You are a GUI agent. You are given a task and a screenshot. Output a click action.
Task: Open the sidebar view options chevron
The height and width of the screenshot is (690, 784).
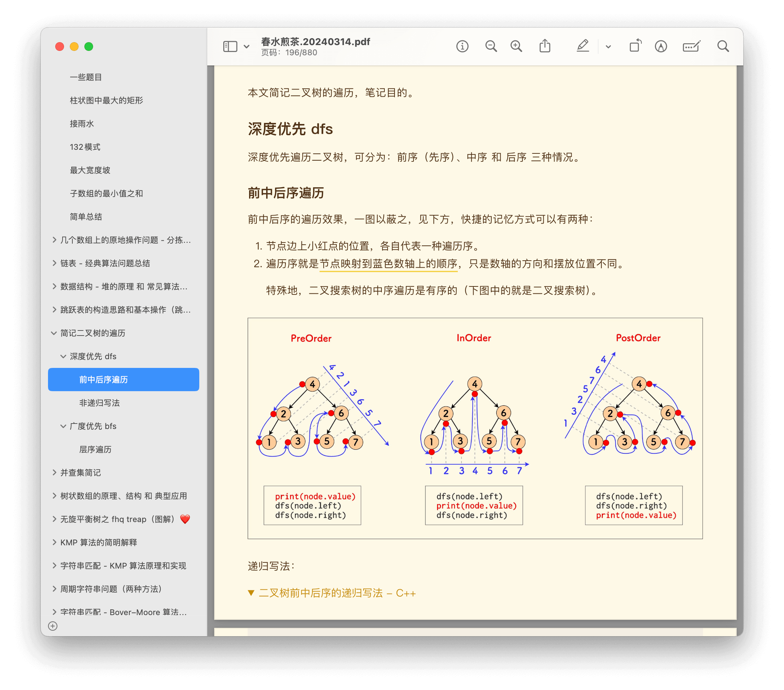247,47
